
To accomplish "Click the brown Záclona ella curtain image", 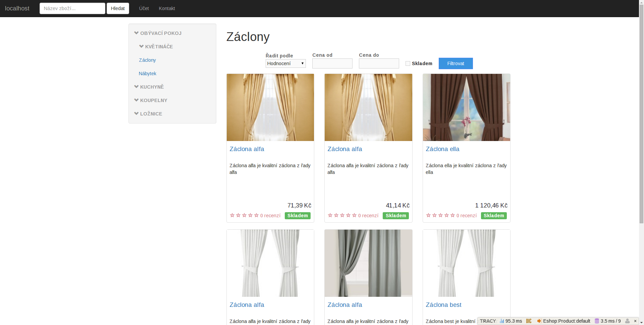I will point(466,107).
